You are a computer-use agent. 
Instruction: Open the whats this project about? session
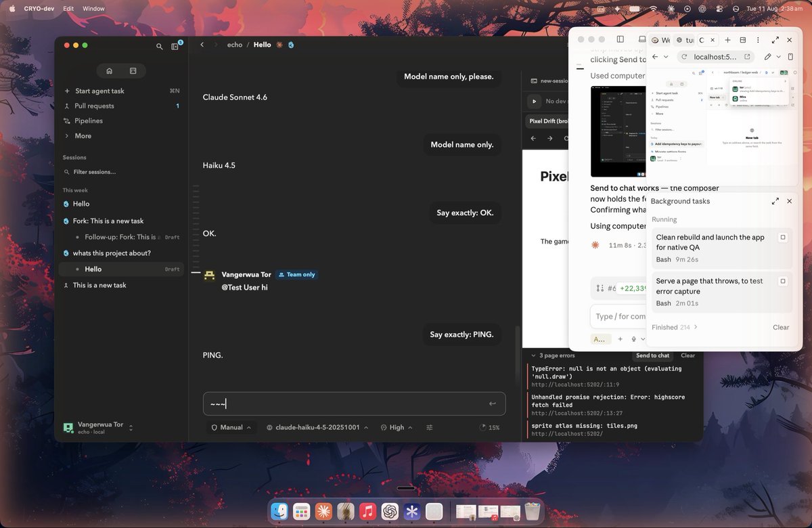(x=122, y=253)
